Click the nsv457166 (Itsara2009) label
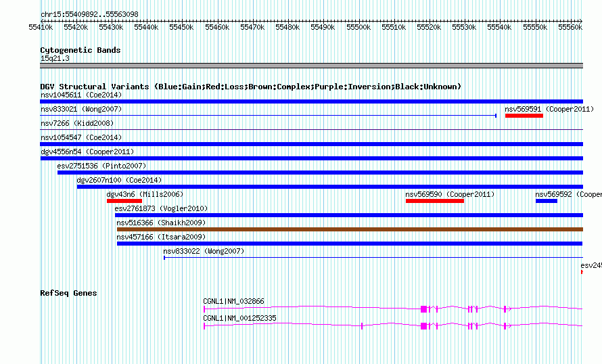Viewport: 602px width, 364px height. point(161,237)
